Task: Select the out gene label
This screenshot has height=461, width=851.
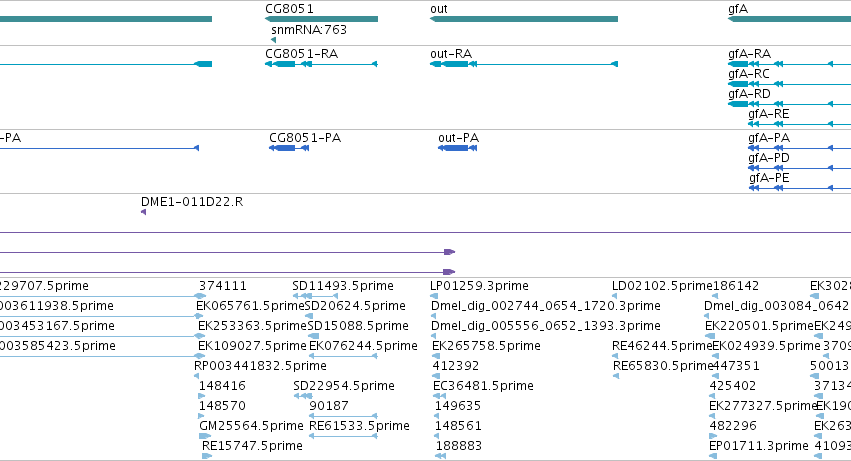Action: (439, 9)
